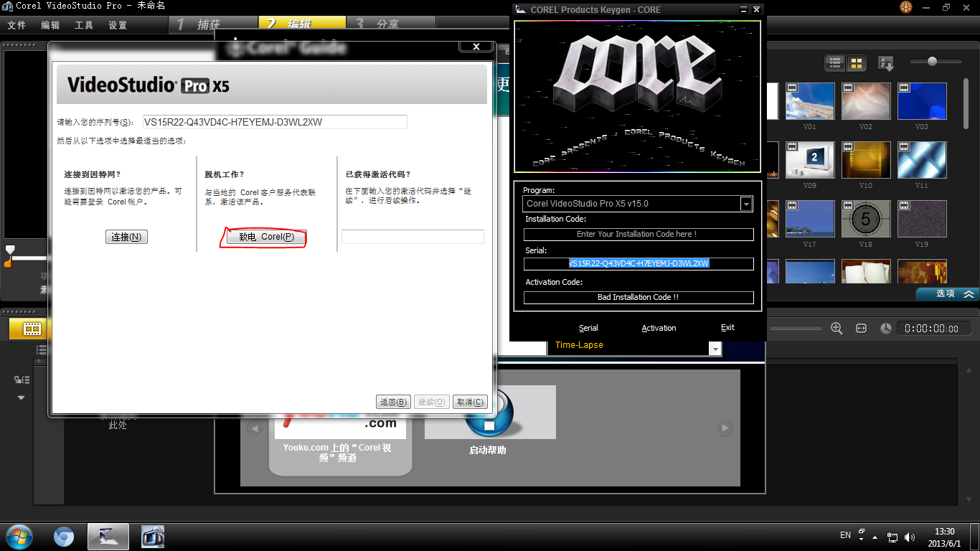Viewport: 980px width, 551px height.
Task: Click Activation Code field in Keygen
Action: tap(639, 297)
